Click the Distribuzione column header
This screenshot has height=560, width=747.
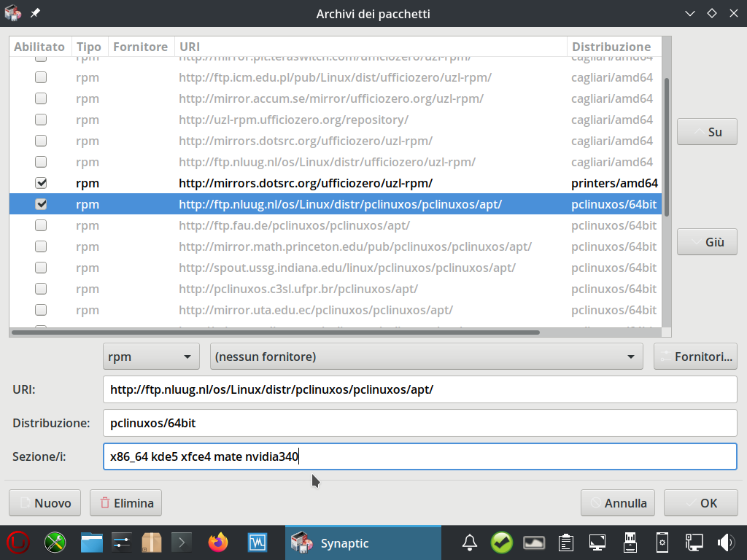tap(611, 47)
